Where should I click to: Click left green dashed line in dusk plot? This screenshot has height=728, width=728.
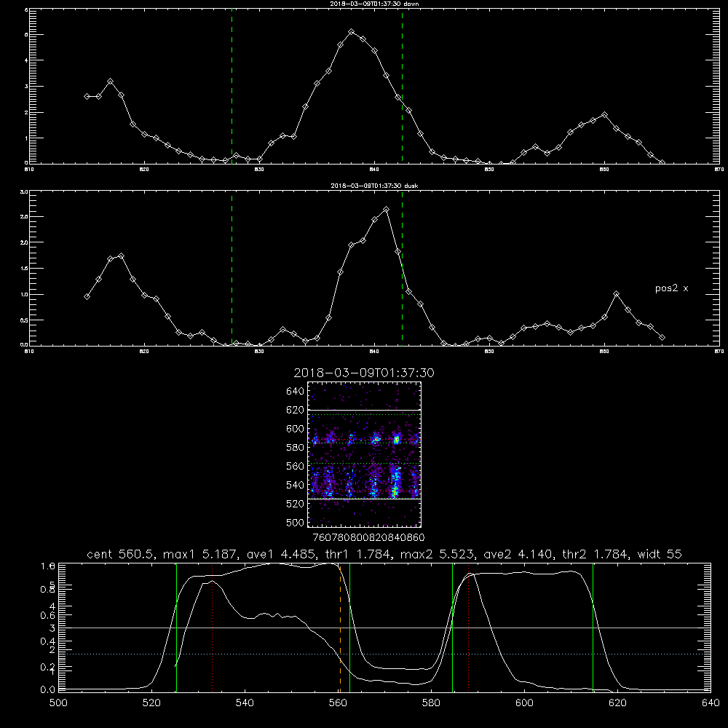[232, 268]
